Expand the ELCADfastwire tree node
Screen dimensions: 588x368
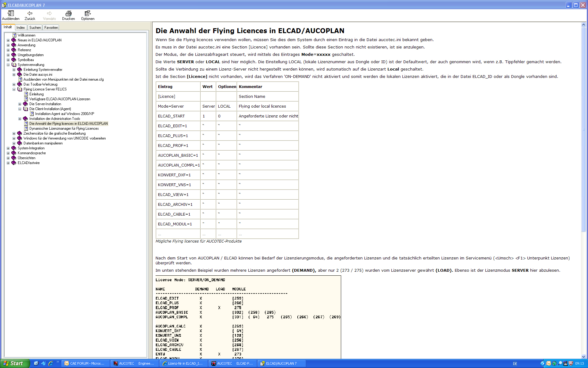(8, 163)
